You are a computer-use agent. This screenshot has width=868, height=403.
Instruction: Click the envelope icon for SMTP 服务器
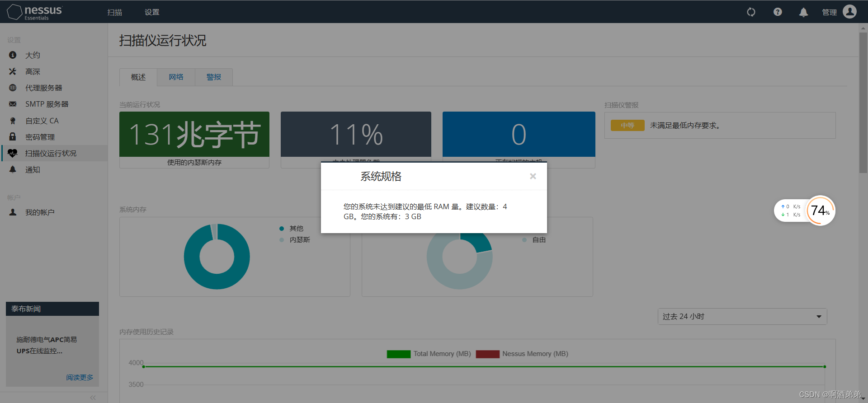click(x=13, y=104)
